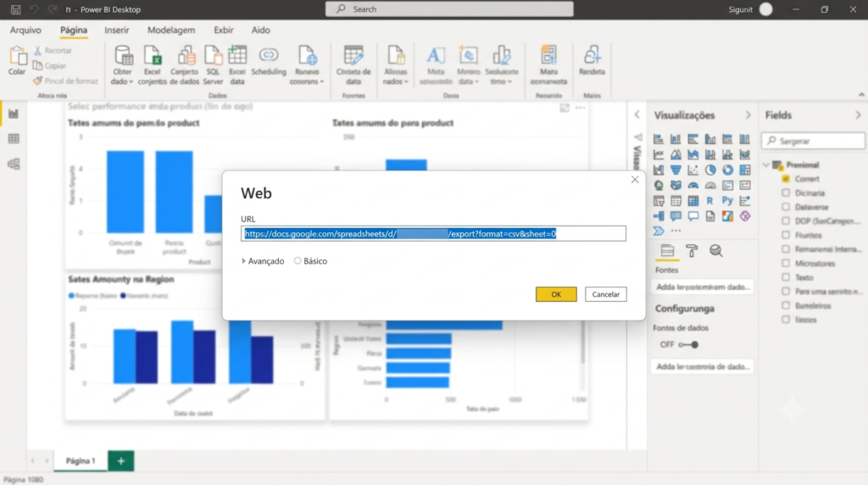Click the Sigunit account sign-in
This screenshot has width=868, height=485.
750,9
